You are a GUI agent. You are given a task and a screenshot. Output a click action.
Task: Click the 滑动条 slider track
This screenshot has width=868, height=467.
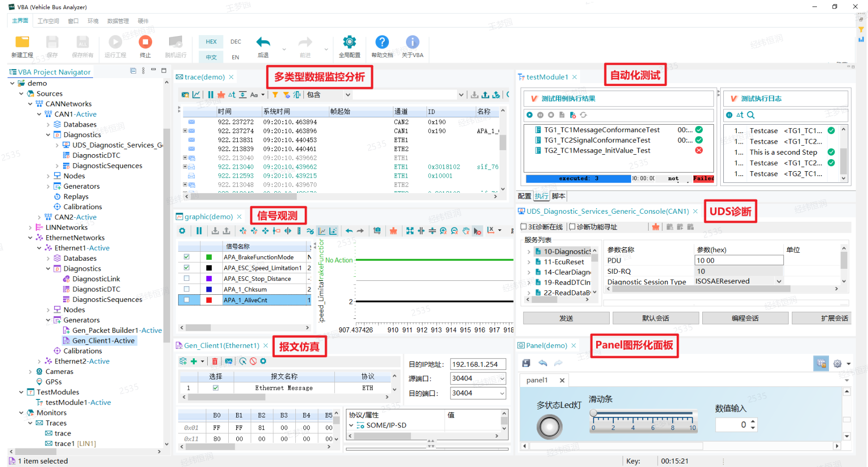tap(643, 414)
